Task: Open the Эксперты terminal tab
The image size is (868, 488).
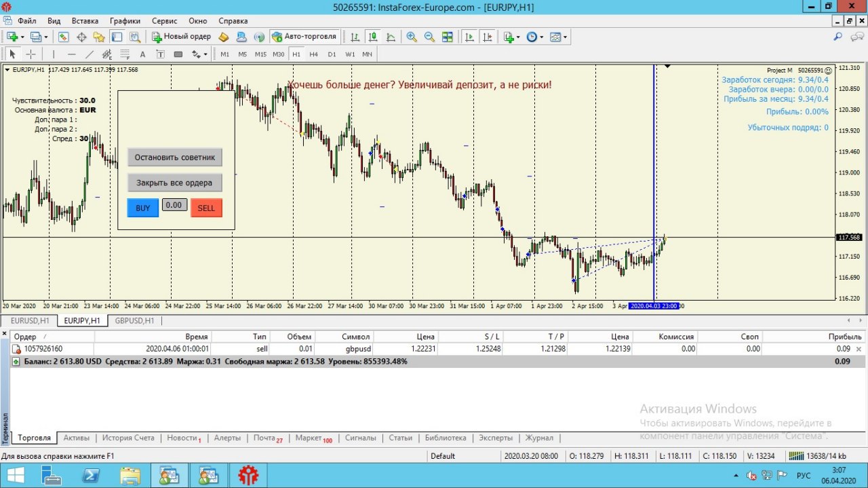Action: 496,438
